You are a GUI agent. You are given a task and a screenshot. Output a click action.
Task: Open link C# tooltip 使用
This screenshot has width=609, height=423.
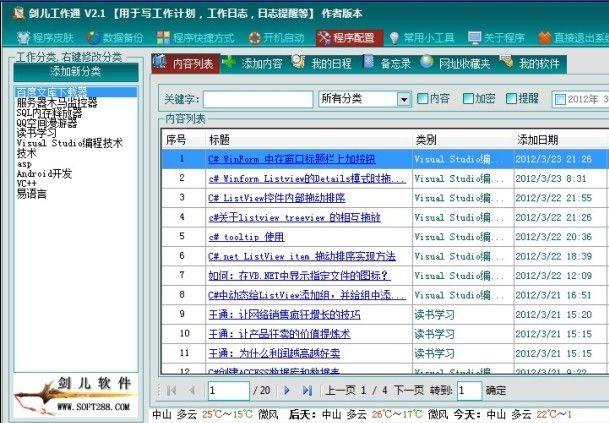tap(246, 237)
